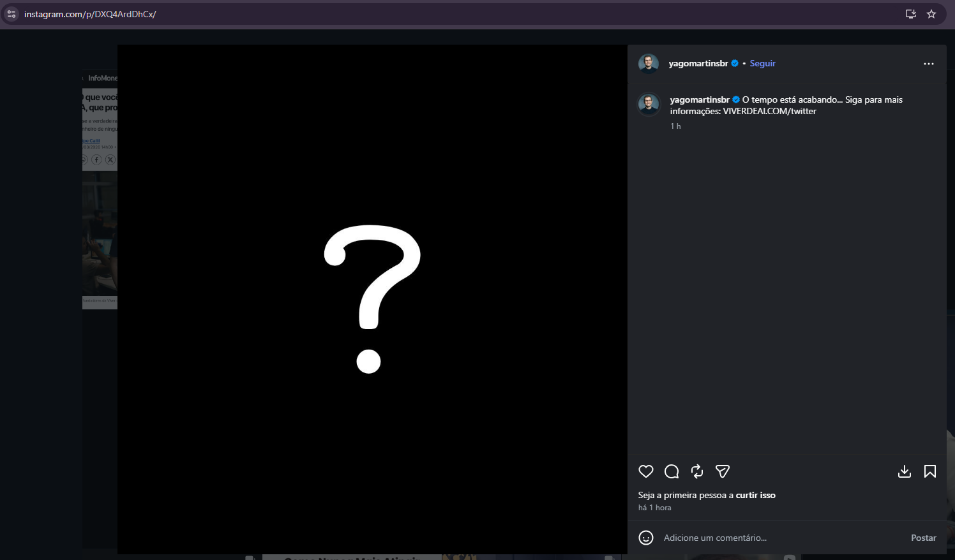Click the repost arrows icon

click(696, 471)
